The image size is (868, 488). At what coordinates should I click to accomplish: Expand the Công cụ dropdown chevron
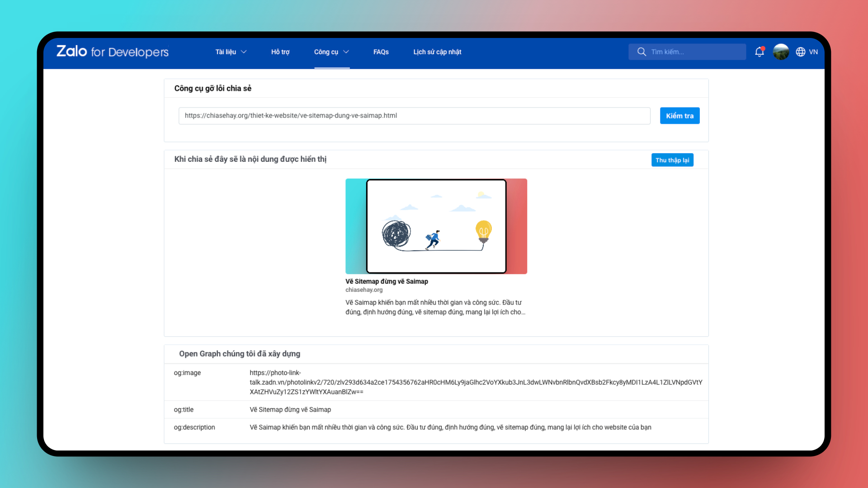346,52
